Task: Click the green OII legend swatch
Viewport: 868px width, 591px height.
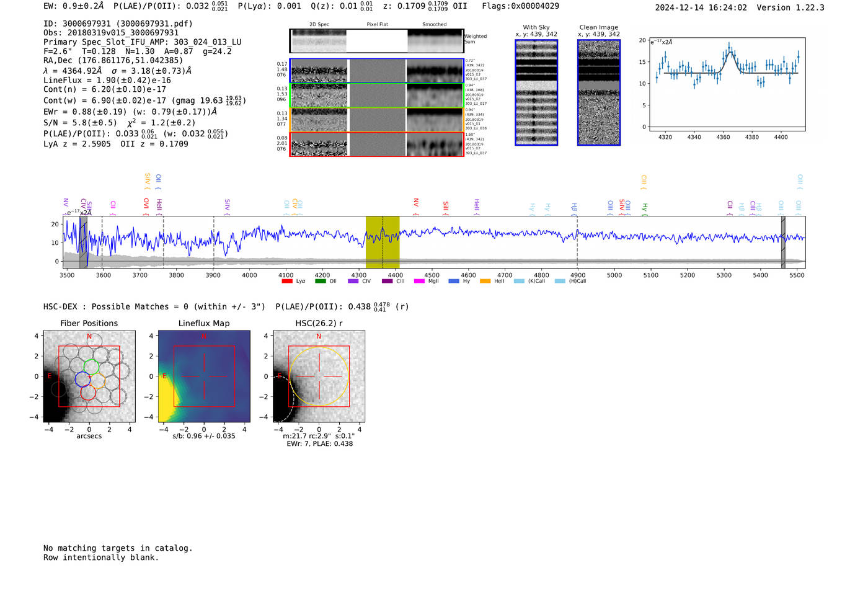Action: point(320,281)
